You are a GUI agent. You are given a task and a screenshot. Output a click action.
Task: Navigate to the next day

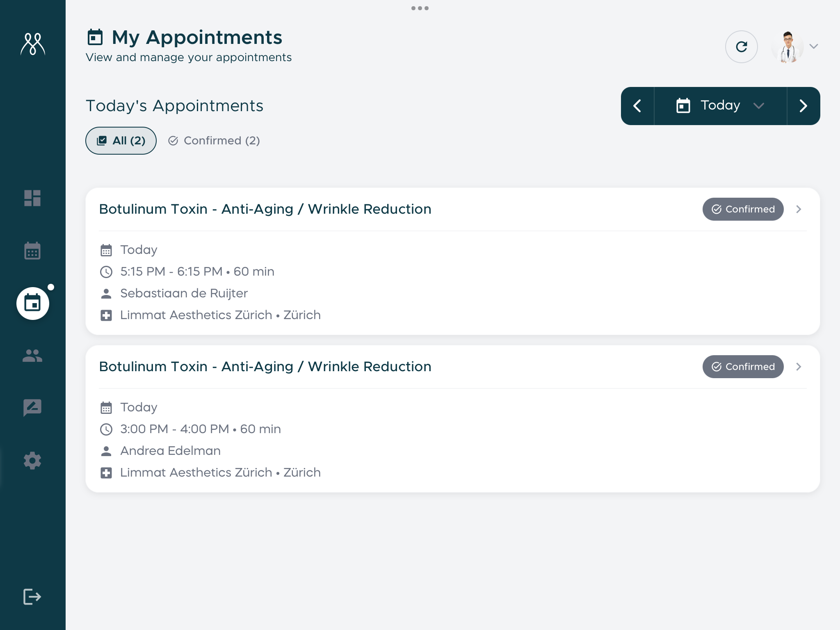coord(803,105)
